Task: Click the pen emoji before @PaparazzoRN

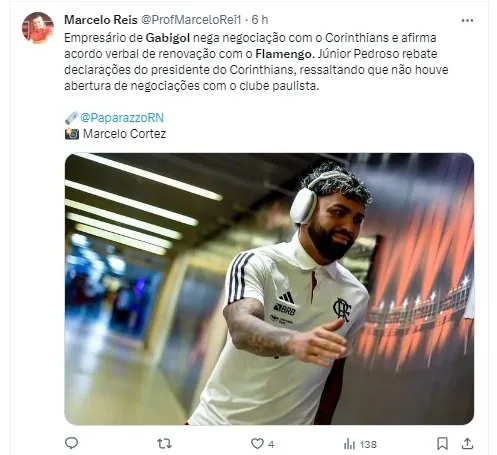Action: coord(71,118)
